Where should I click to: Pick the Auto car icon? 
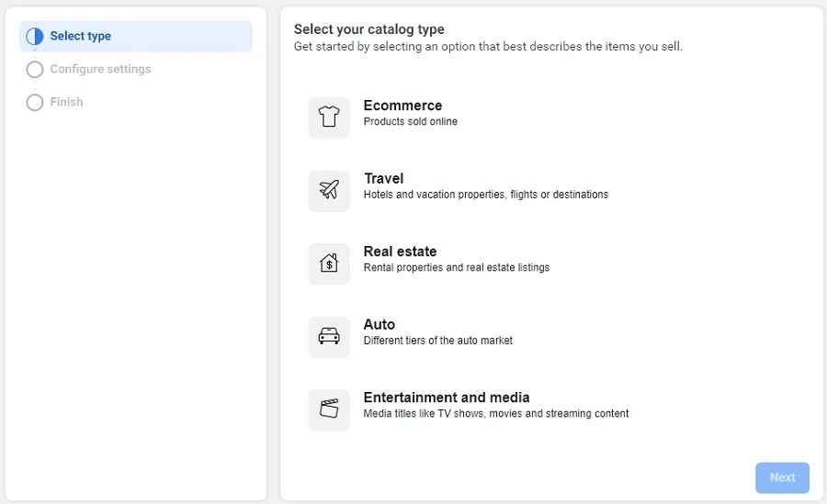point(329,337)
